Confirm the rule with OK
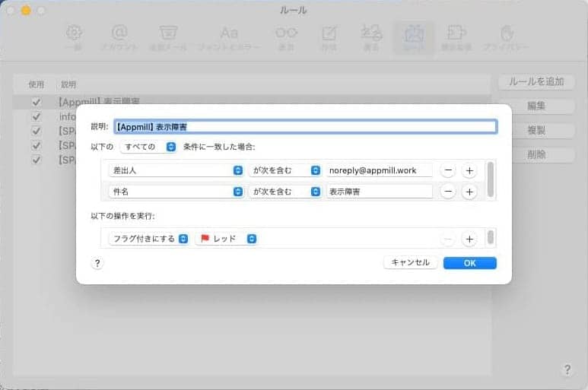 [x=470, y=263]
